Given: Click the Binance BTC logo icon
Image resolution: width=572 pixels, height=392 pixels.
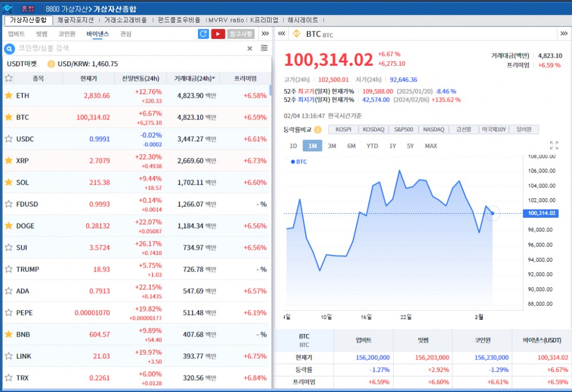Looking at the screenshot, I should [x=296, y=33].
